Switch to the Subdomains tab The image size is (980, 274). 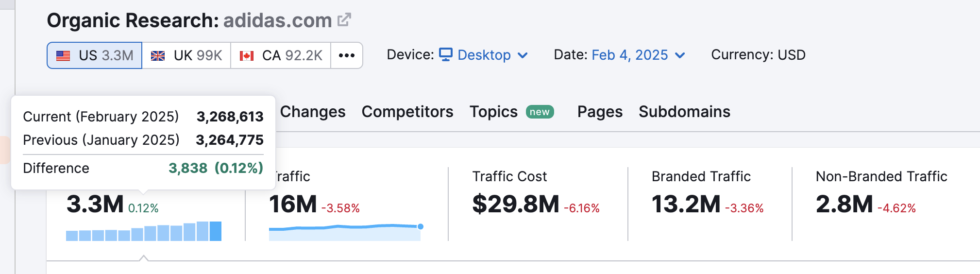click(684, 112)
